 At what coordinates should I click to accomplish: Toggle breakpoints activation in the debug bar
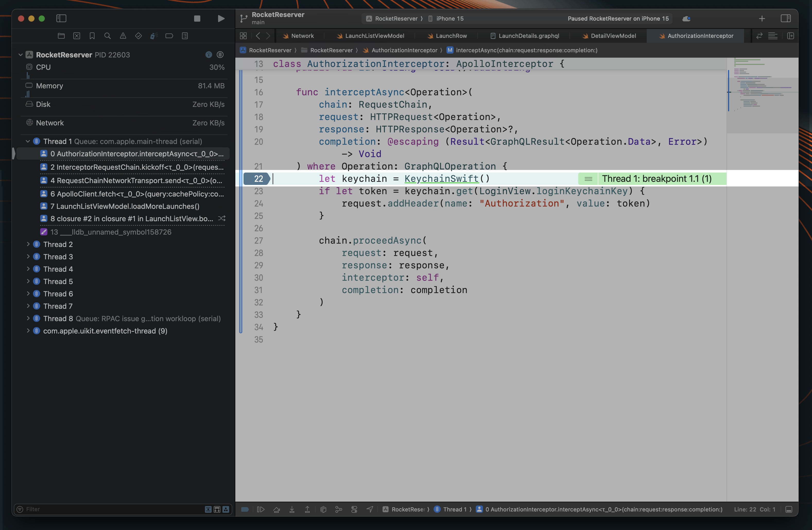(x=245, y=509)
